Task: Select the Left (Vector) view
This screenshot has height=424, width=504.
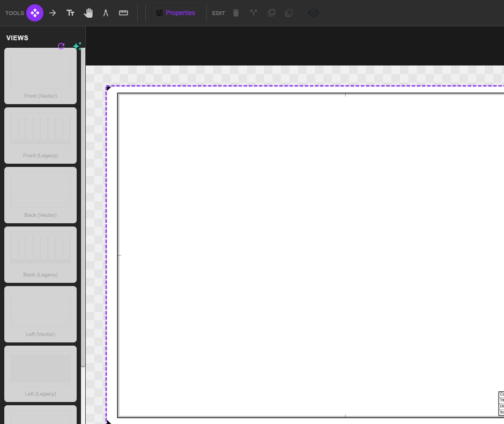Action: coord(40,313)
